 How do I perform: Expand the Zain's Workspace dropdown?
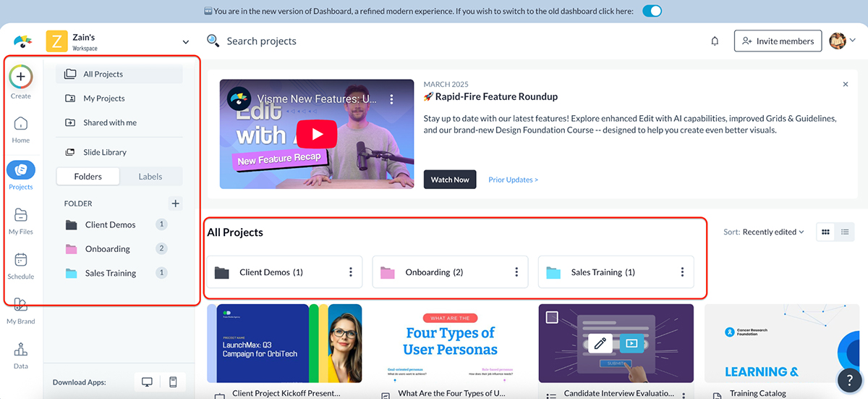point(186,42)
